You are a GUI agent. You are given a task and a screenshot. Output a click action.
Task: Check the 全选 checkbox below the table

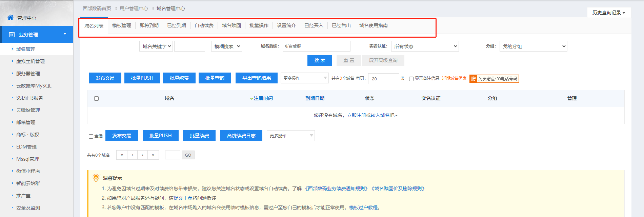[x=91, y=136]
